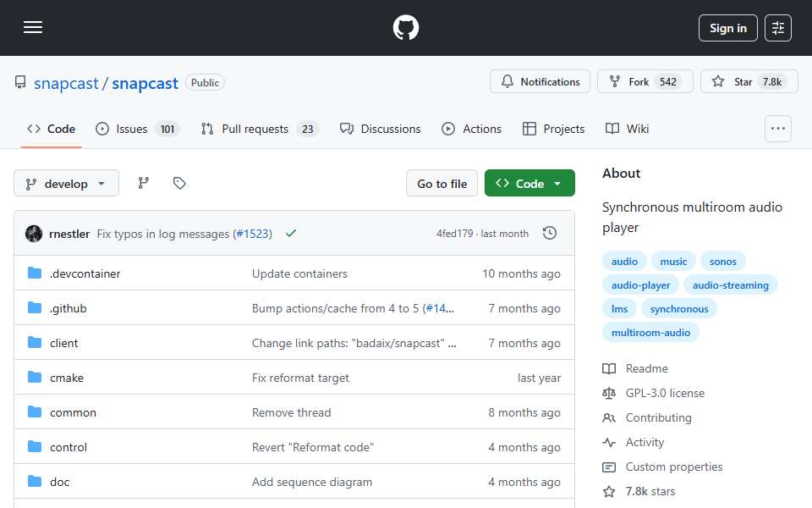Click the doc folder icon
812x508 pixels.
point(34,482)
